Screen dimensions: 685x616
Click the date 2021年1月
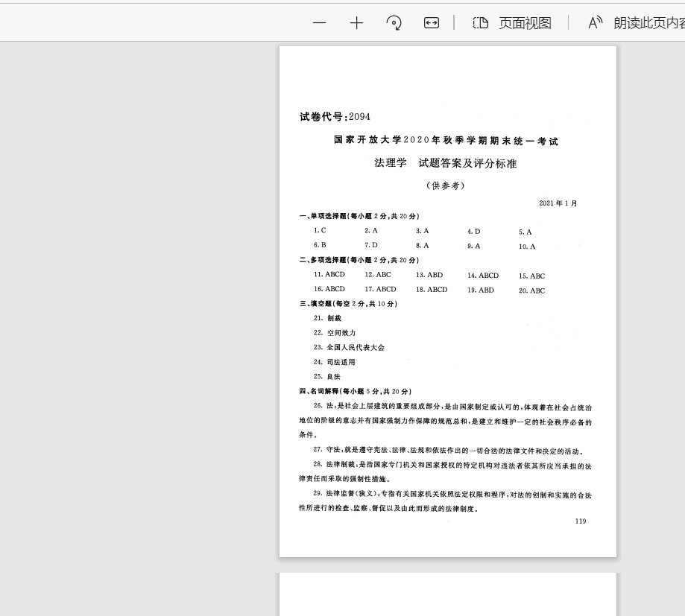pos(558,203)
